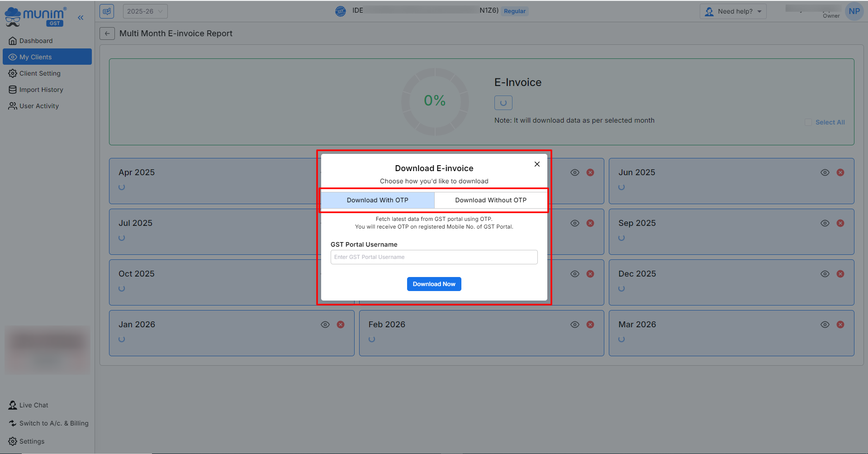
Task: Open Client Setting in sidebar
Action: 40,73
